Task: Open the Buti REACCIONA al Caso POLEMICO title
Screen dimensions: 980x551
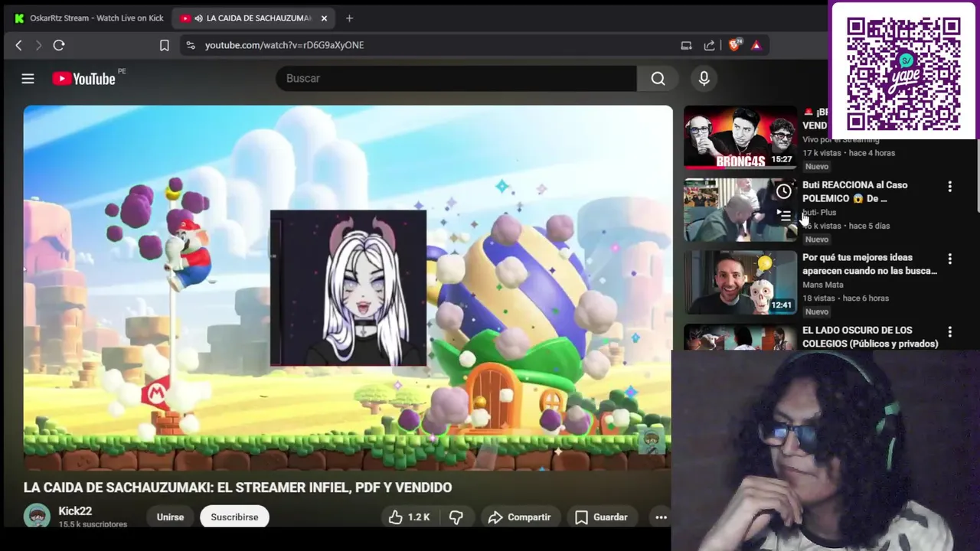Action: pyautogui.click(x=854, y=191)
